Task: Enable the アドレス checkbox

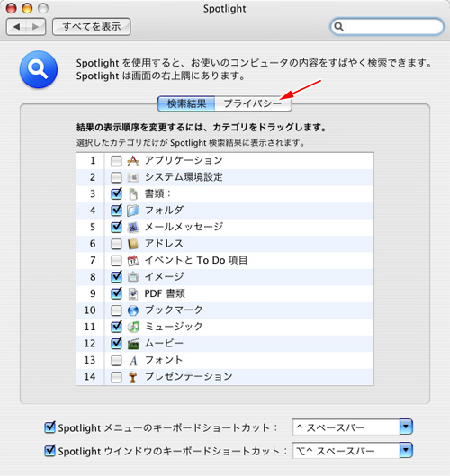Action: [x=116, y=244]
